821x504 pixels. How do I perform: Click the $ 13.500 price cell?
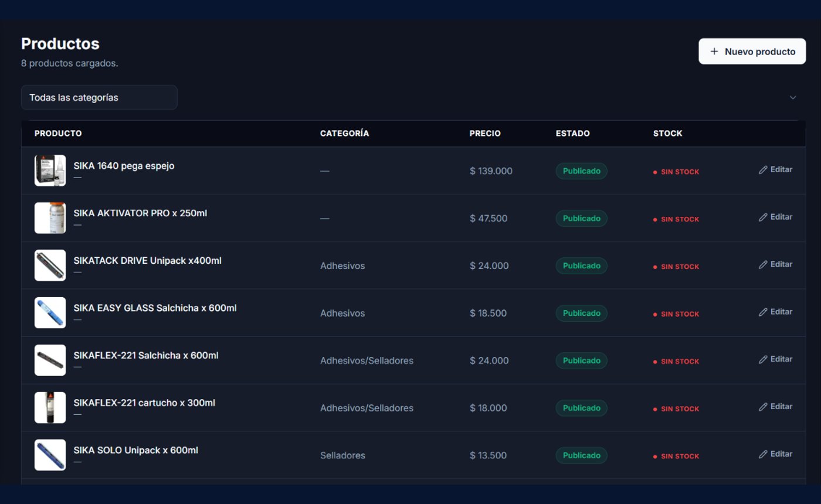pyautogui.click(x=488, y=456)
